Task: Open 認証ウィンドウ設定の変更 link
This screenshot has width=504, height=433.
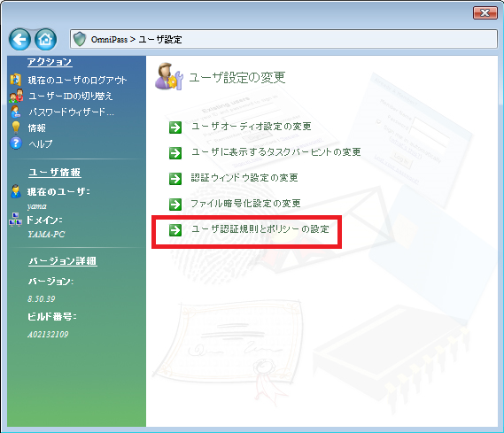Action: (244, 178)
